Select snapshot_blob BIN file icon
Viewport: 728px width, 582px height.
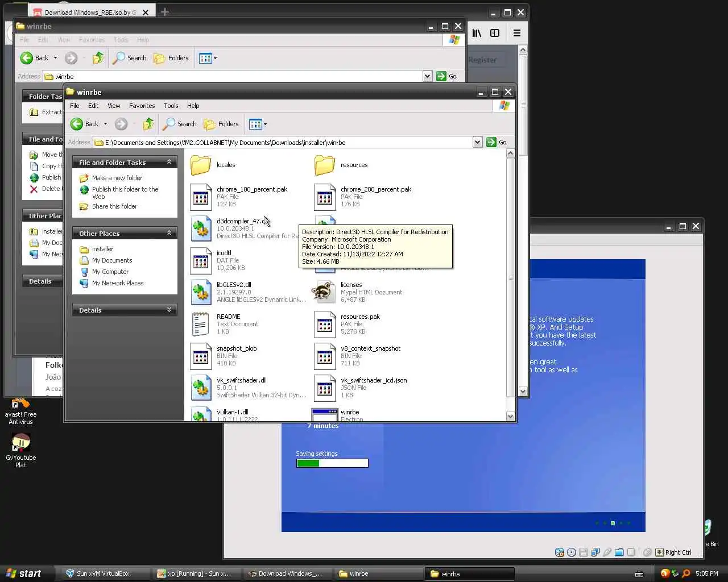tap(201, 356)
